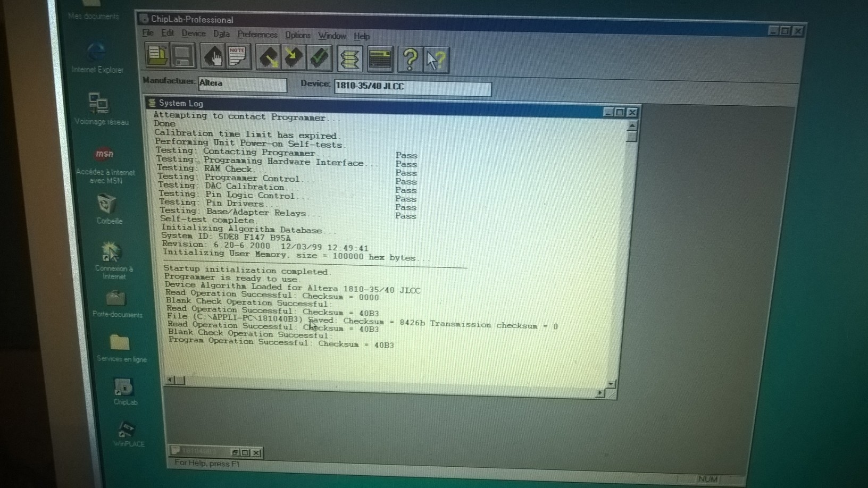
Task: Click the 'Program Operation Successful' log line
Action: [281, 342]
